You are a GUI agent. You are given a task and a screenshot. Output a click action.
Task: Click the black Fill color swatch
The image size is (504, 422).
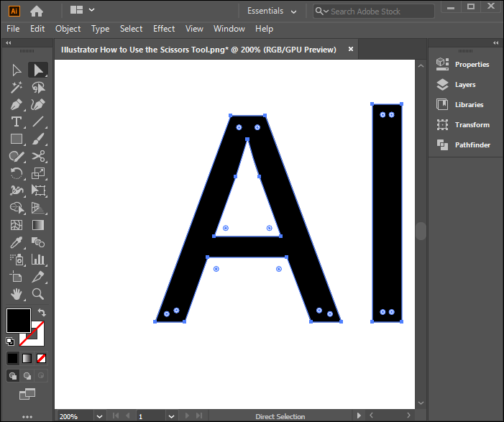18,321
